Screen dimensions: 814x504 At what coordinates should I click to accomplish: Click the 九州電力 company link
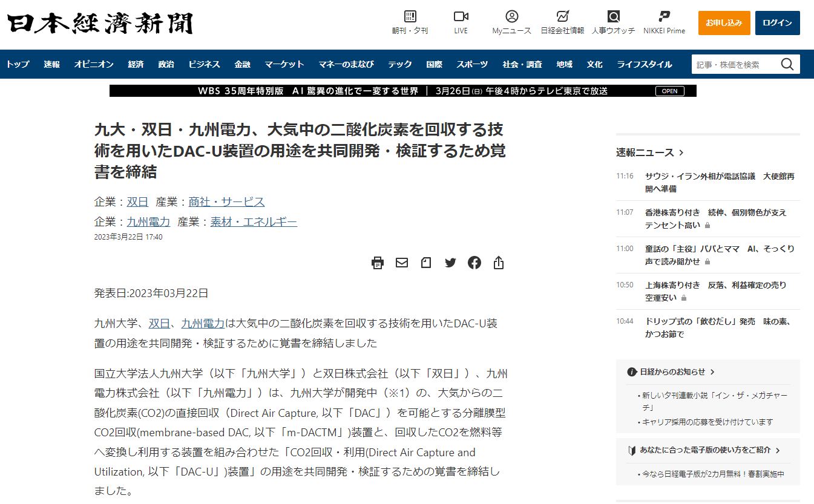148,222
